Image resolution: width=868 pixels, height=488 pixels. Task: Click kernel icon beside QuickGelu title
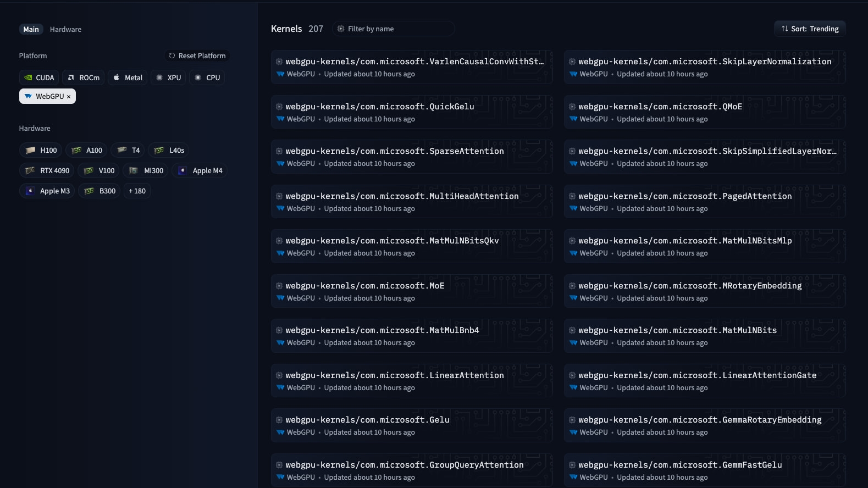pos(279,107)
